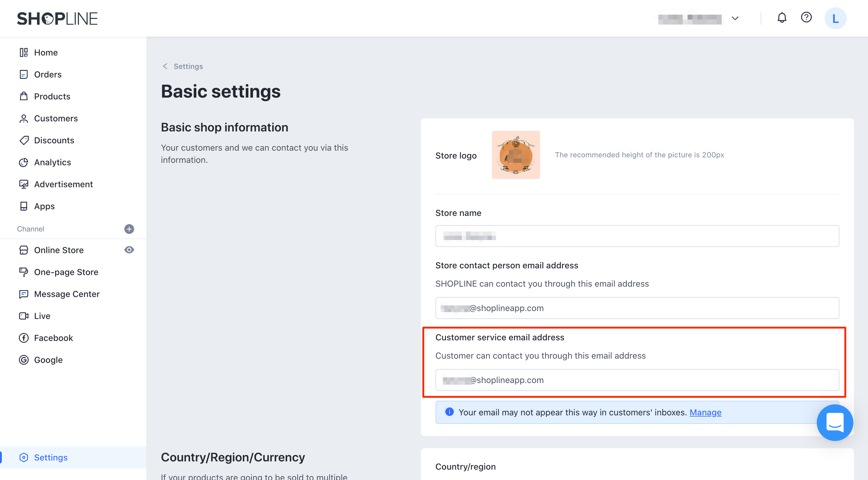Screen dimensions: 868x480
Task: Click the SHOPLINE logo
Action: 57,19
